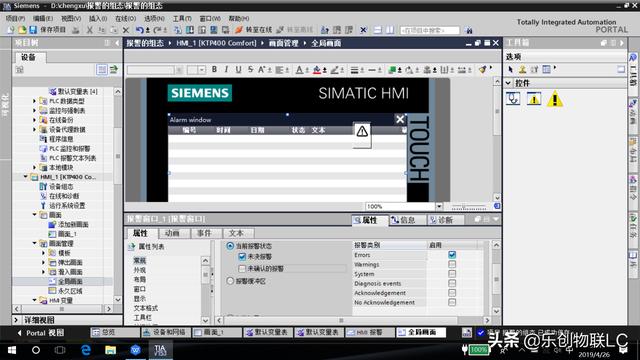640x360 pixels.
Task: Toggle Italic text formatting
Action: coord(226,70)
